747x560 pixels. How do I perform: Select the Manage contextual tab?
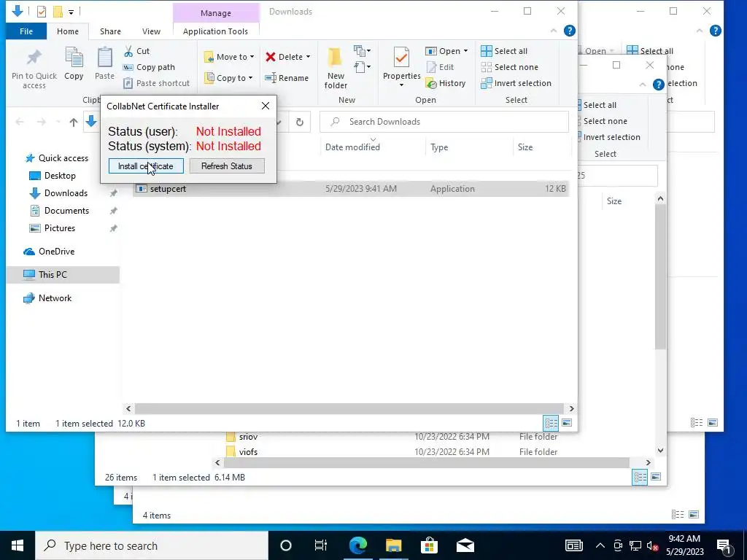pyautogui.click(x=216, y=13)
